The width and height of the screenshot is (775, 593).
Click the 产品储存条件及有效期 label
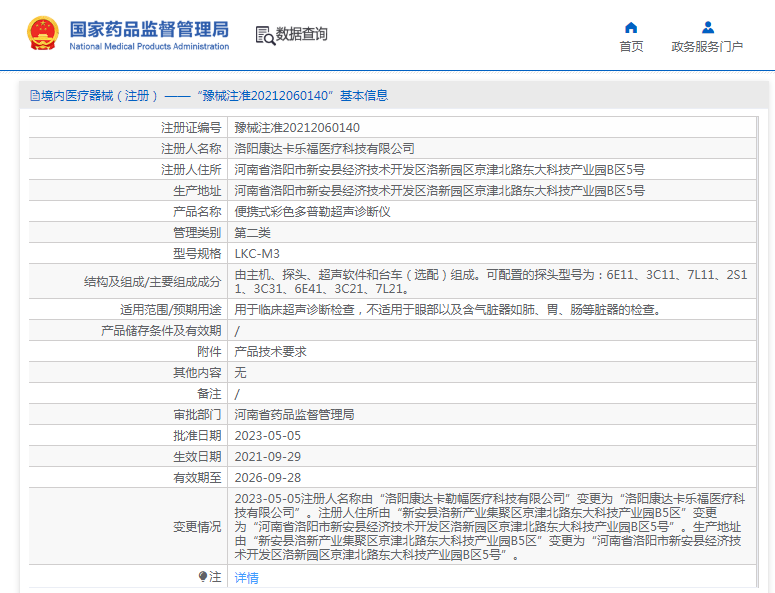[161, 331]
